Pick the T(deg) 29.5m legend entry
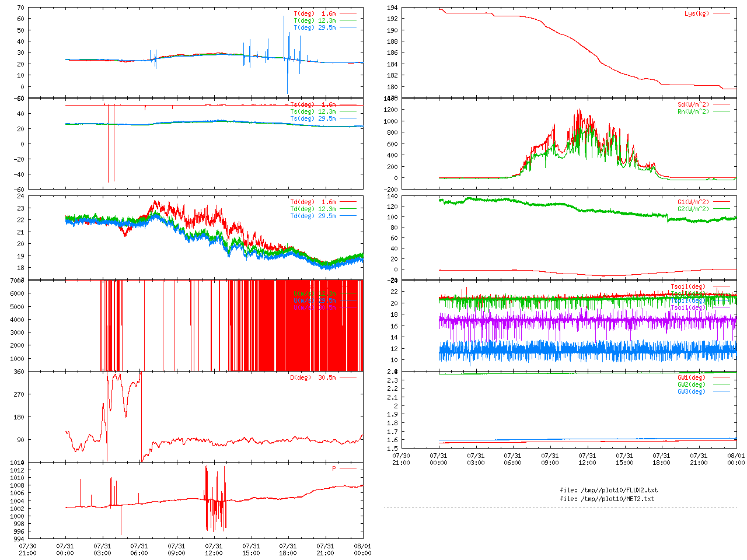 315,27
